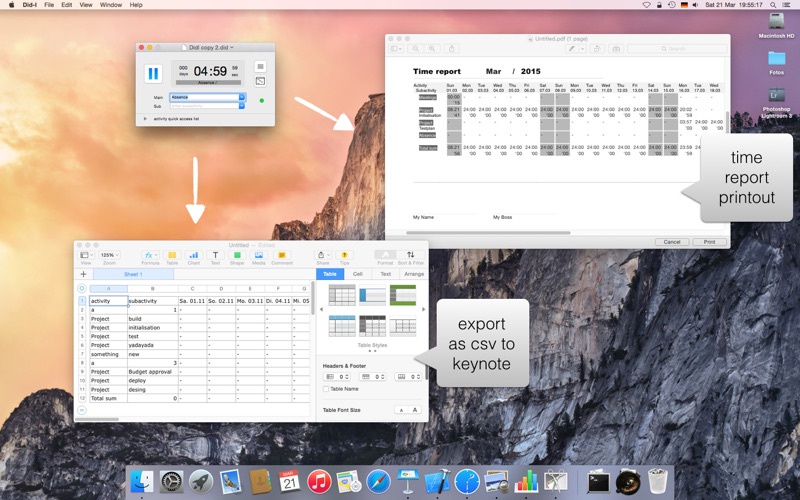The height and width of the screenshot is (500, 800).
Task: Open Safari from the Dock
Action: 378,481
